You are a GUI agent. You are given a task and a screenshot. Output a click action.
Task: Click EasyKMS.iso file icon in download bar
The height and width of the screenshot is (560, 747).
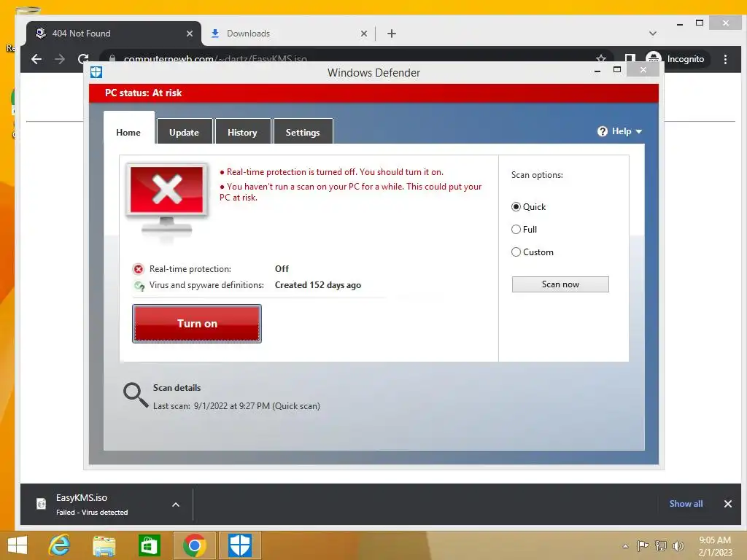42,503
